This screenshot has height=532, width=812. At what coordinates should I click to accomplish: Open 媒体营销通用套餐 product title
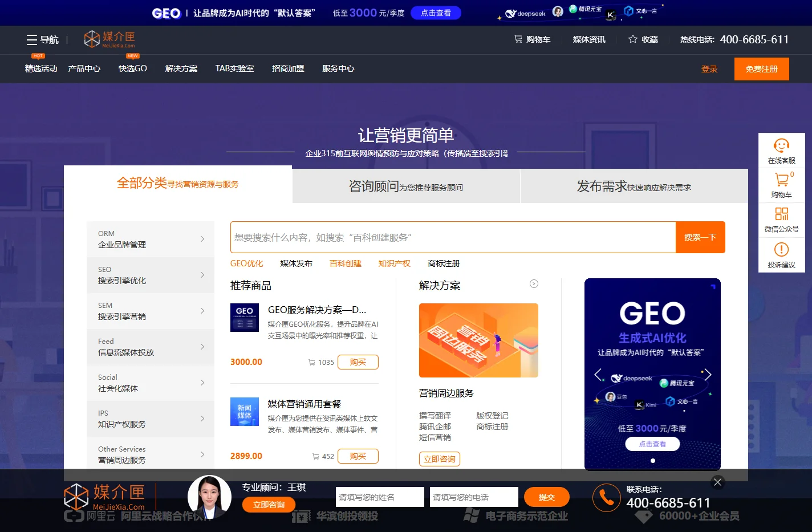click(304, 404)
